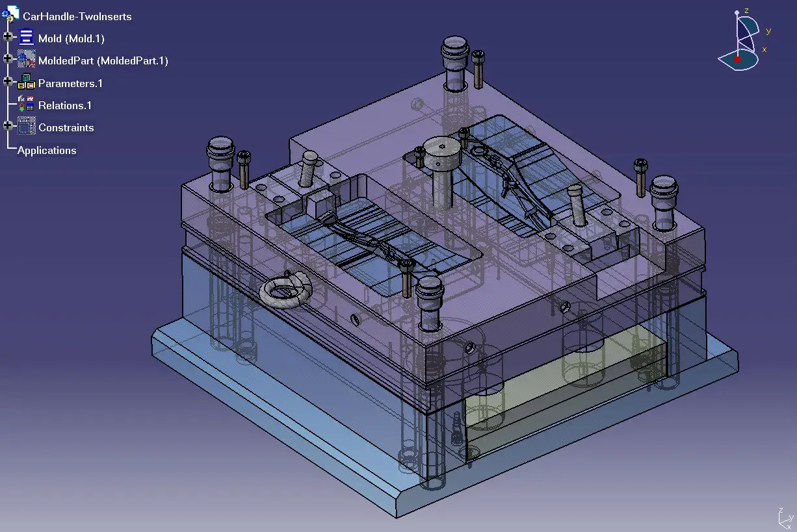Click the Parameters.1 icon in tree
The width and height of the screenshot is (797, 532).
27,82
